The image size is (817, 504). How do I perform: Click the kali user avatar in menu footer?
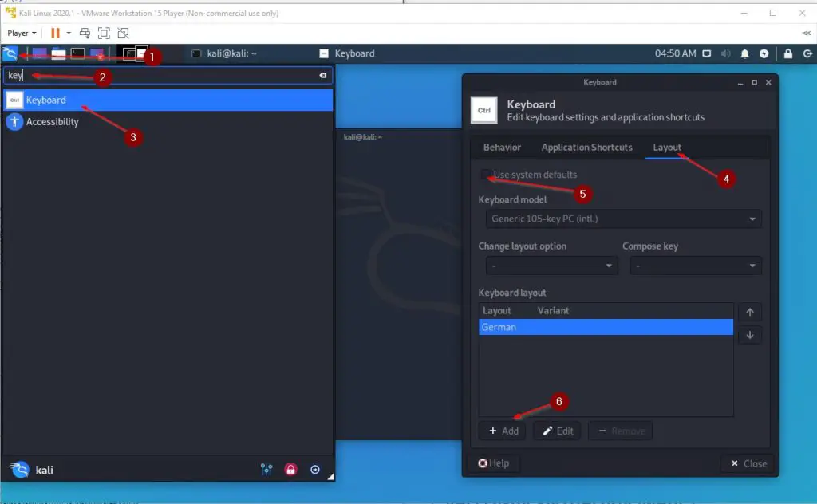point(19,470)
